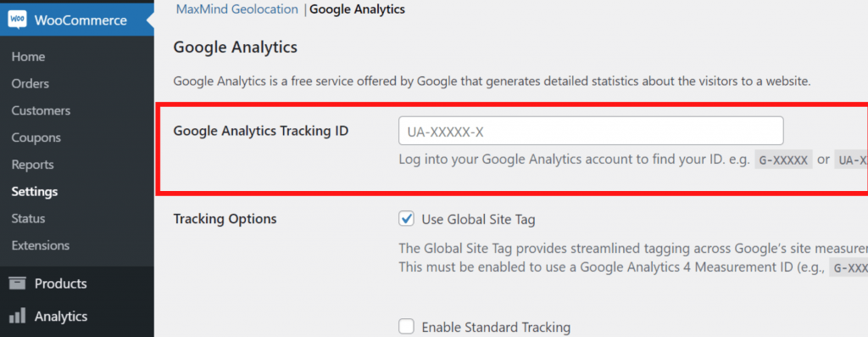
Task: Select Settings in the WooCommerce submenu
Action: [35, 192]
